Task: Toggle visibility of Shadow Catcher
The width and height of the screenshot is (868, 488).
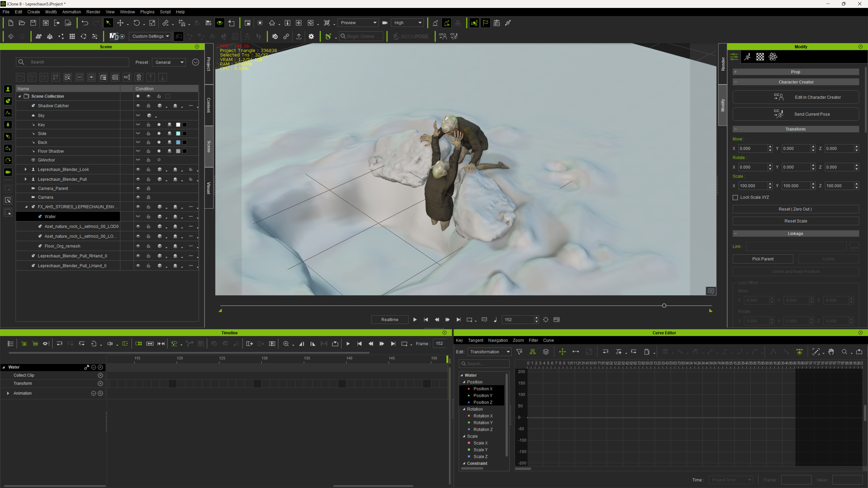Action: 138,106
